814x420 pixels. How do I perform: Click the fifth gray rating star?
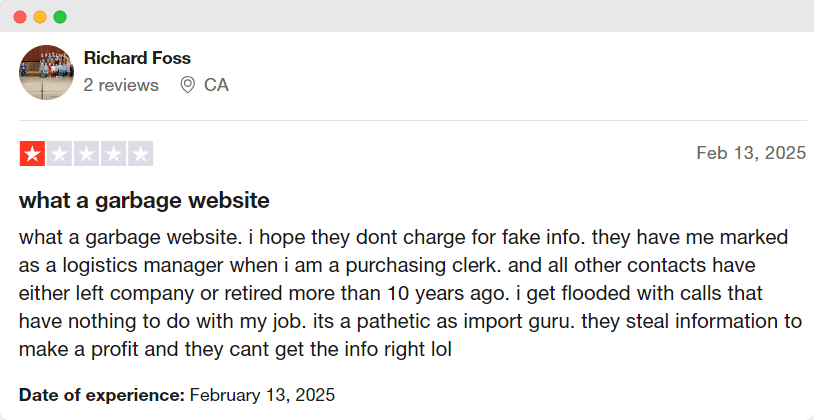[140, 154]
